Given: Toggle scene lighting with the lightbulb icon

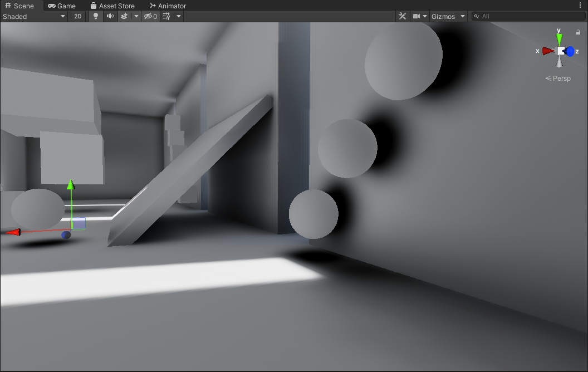Looking at the screenshot, I should coord(96,16).
